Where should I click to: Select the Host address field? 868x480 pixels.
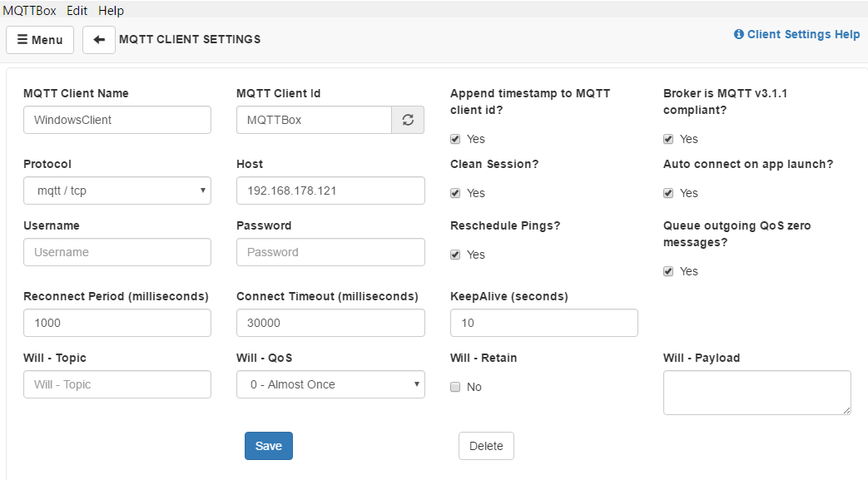(x=330, y=191)
